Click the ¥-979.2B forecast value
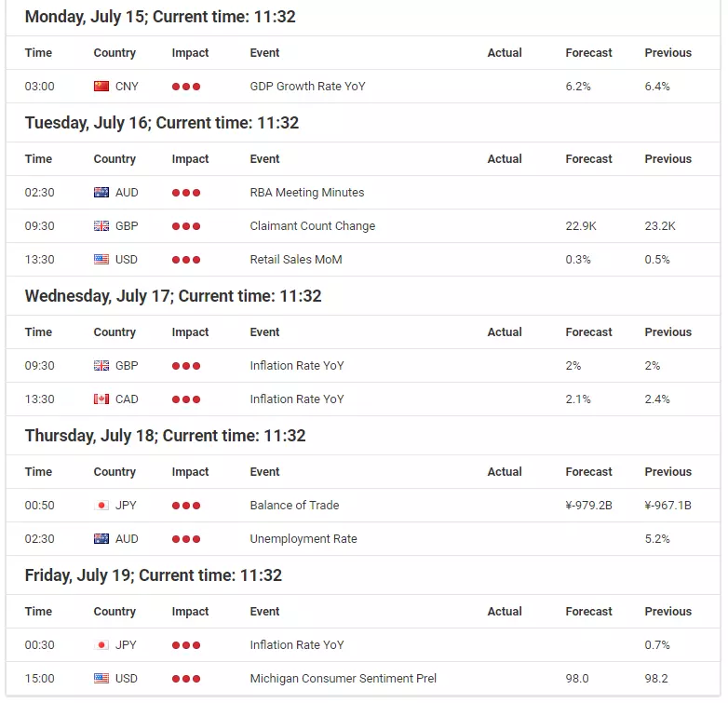This screenshot has width=728, height=703. coord(588,506)
